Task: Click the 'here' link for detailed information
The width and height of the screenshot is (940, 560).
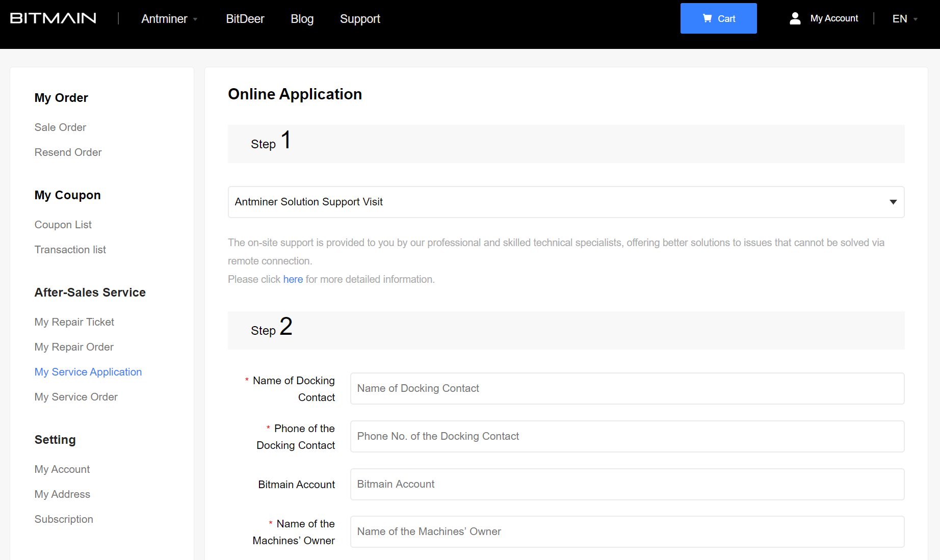Action: 293,279
